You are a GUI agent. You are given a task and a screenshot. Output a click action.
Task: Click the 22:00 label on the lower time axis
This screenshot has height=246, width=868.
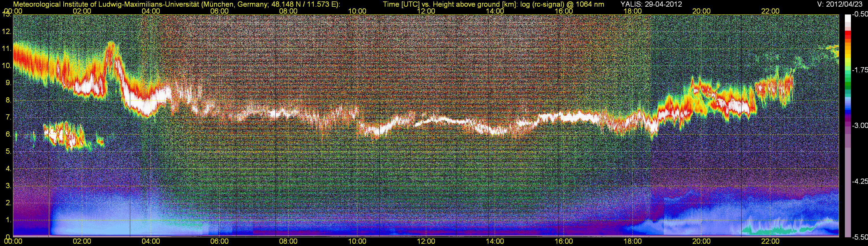770,242
